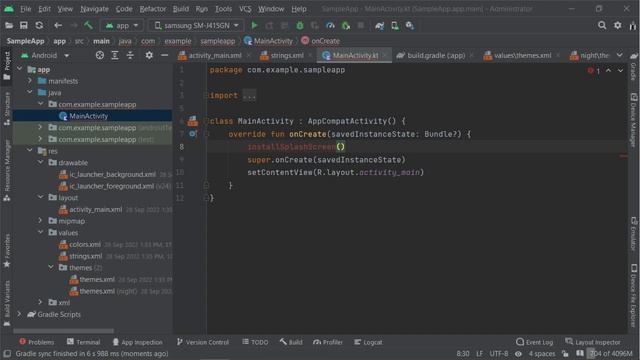Select opened file target icon in Project panel
The image size is (640, 360).
pos(100,55)
